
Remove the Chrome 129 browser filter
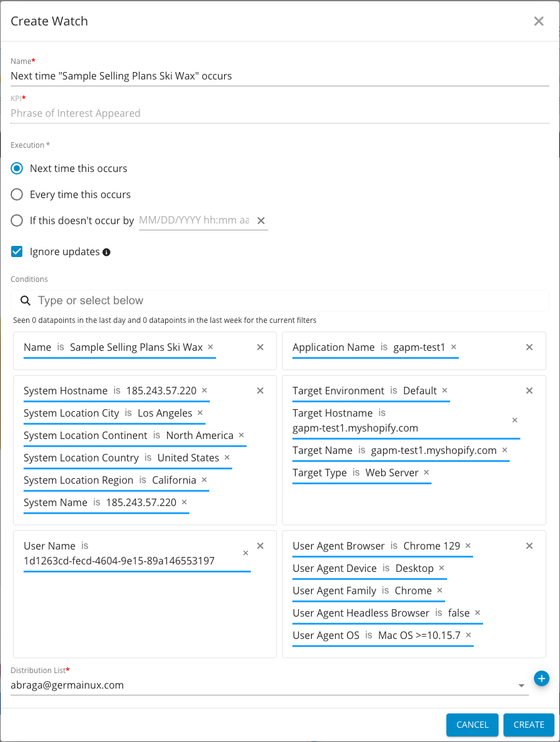[x=468, y=546]
